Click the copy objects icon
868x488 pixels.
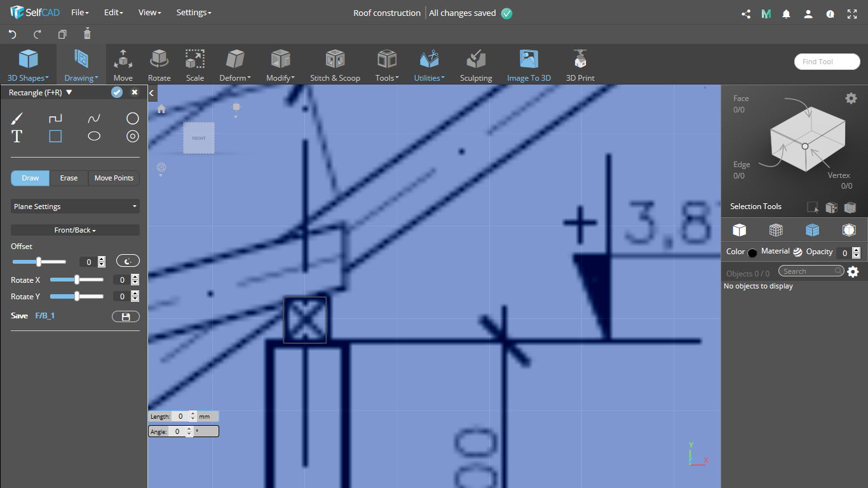coord(62,34)
